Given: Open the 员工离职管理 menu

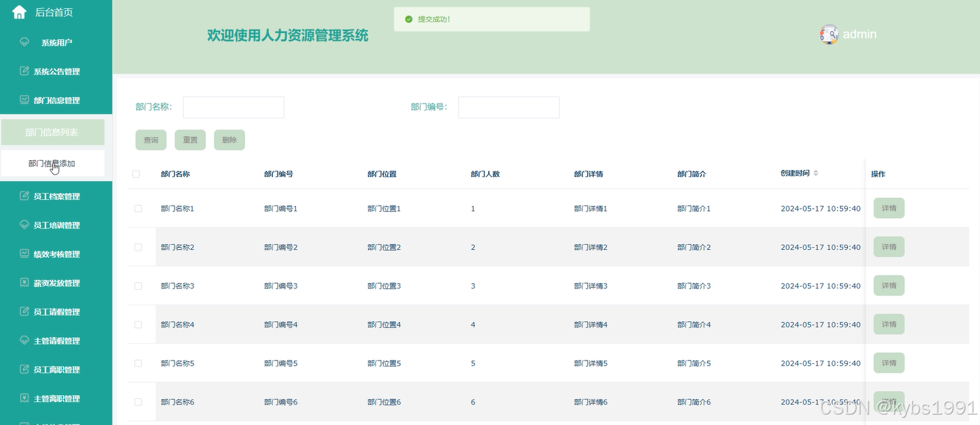Looking at the screenshot, I should coord(56,369).
